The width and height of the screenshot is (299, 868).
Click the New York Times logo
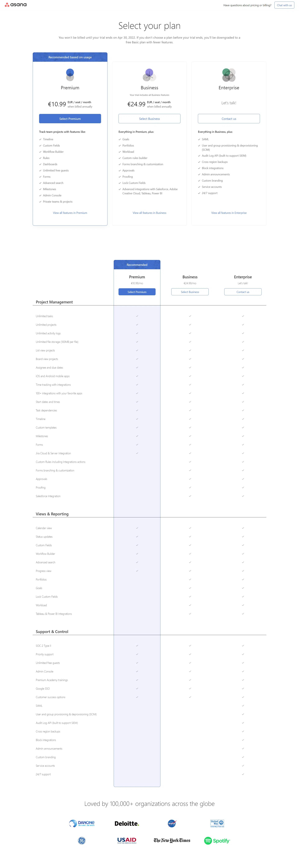click(172, 840)
